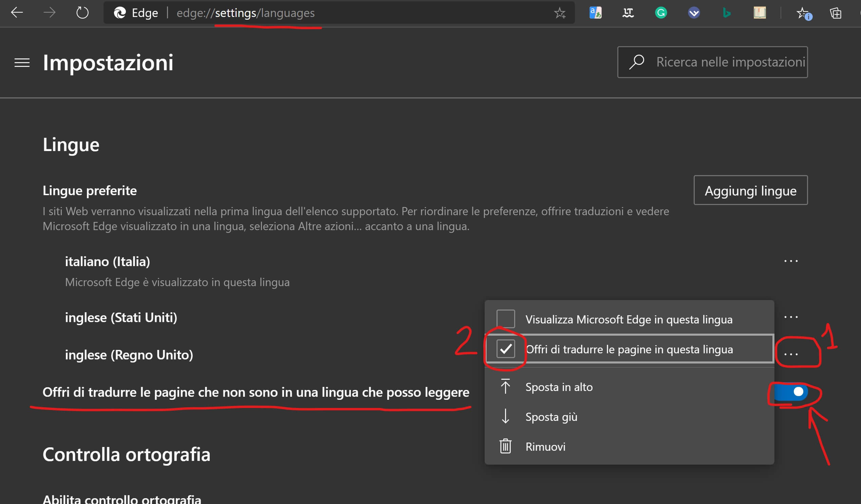Open the translator extension icon
This screenshot has height=504, width=861.
pyautogui.click(x=595, y=13)
